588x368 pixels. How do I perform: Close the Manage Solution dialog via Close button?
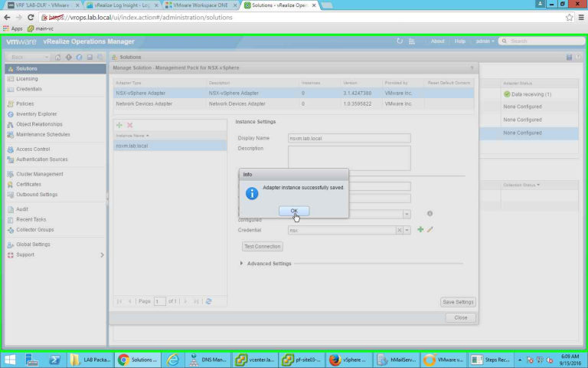pyautogui.click(x=460, y=317)
